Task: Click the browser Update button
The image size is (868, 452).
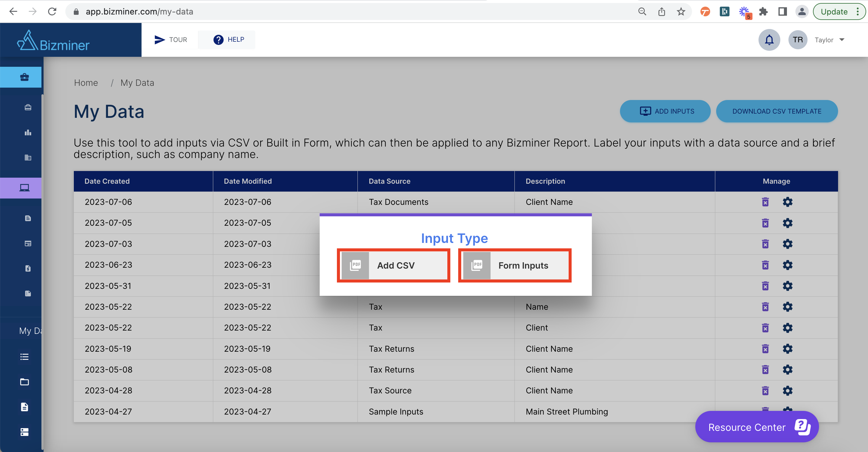Action: (x=838, y=12)
